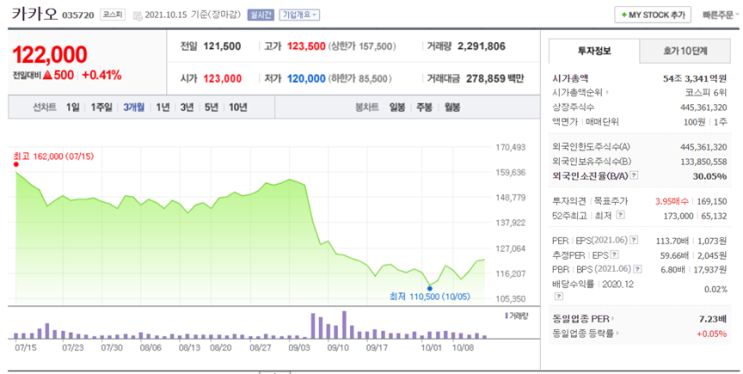The image size is (743, 374).
Task: Click the 전일 value 121,500
Action: click(x=222, y=46)
